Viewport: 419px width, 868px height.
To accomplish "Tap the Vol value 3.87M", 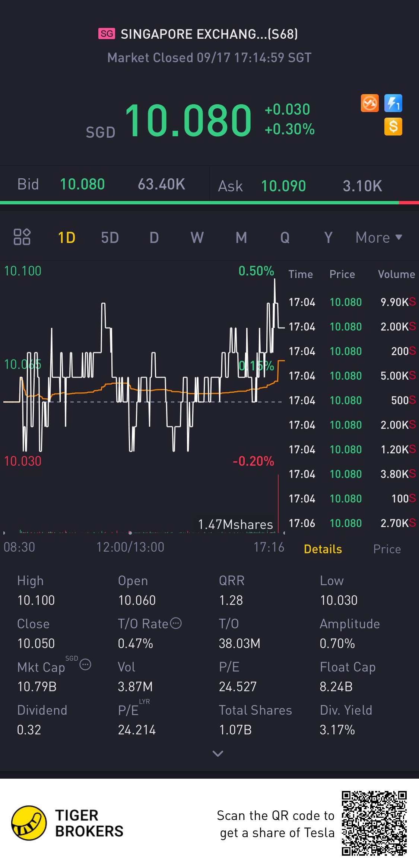I will (135, 687).
